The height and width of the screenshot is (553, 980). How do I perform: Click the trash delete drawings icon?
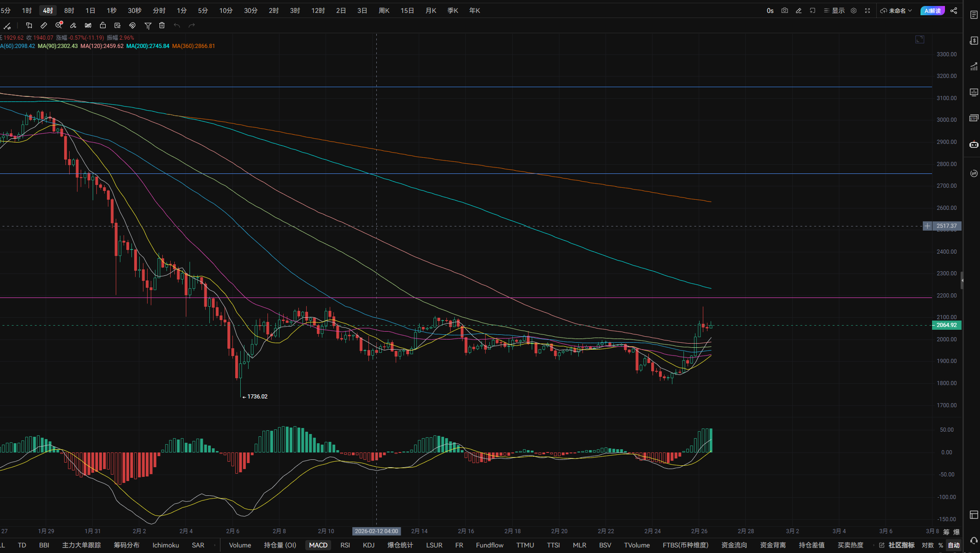pyautogui.click(x=162, y=25)
